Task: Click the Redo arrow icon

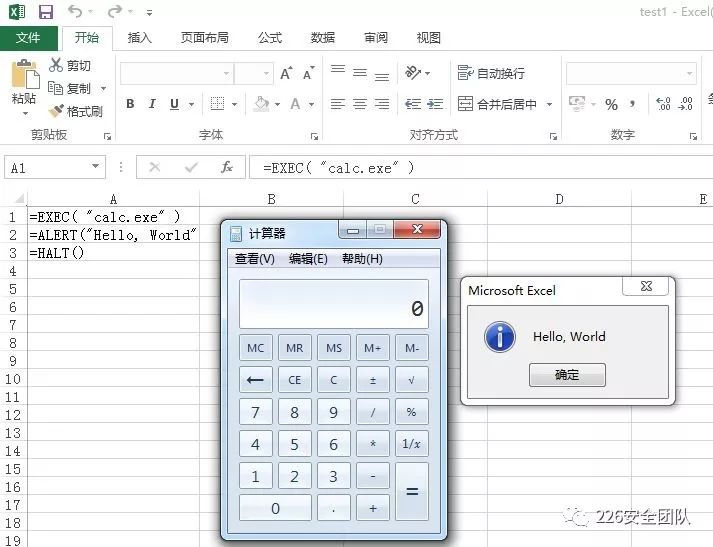Action: point(114,11)
